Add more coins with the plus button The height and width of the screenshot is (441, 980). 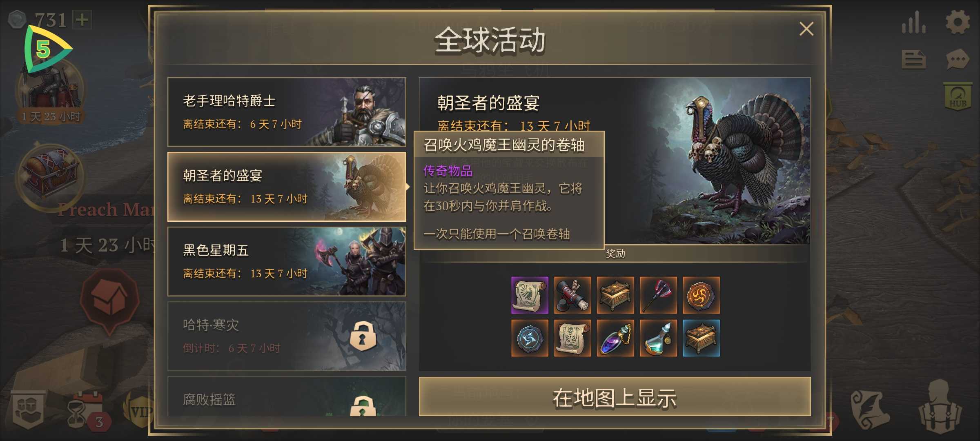click(82, 20)
